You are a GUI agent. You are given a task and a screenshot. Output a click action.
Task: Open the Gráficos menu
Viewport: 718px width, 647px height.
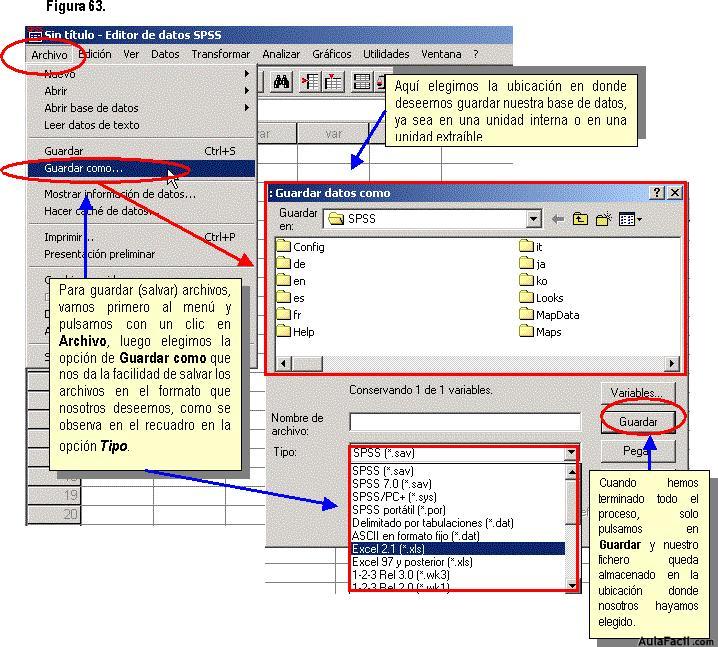click(332, 54)
